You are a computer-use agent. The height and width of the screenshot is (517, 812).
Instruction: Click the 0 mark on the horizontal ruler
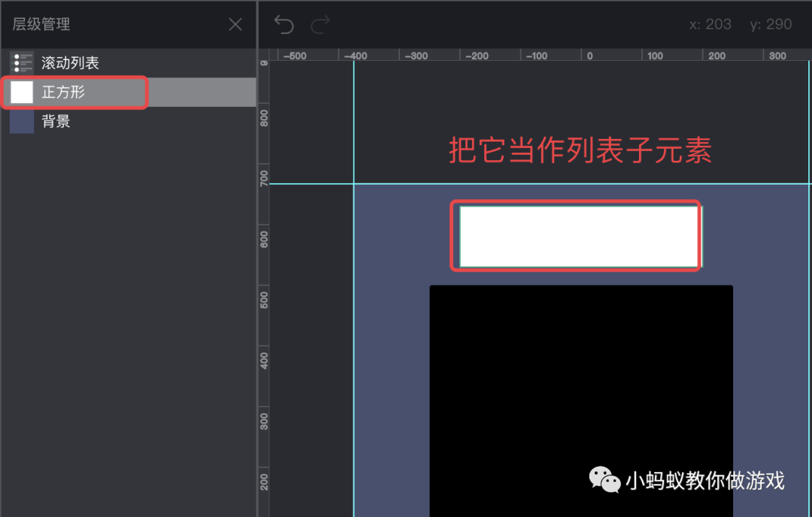tap(589, 55)
